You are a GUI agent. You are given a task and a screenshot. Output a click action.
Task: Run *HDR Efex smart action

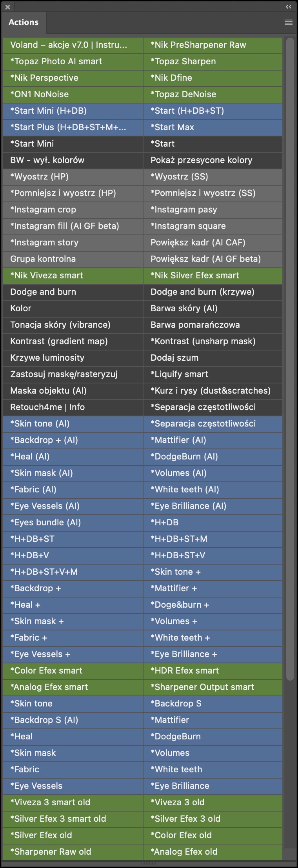213,671
